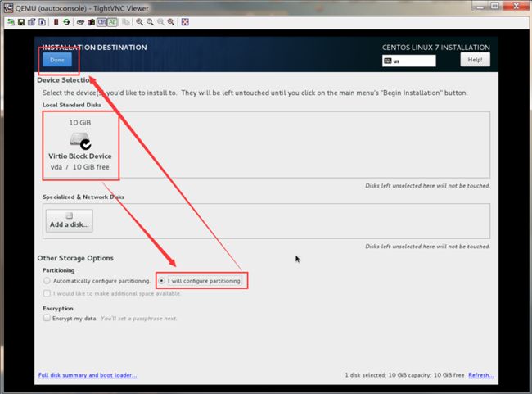This screenshot has height=394, width=532.
Task: Click the 'Other Storage Options' heading
Action: (75, 258)
